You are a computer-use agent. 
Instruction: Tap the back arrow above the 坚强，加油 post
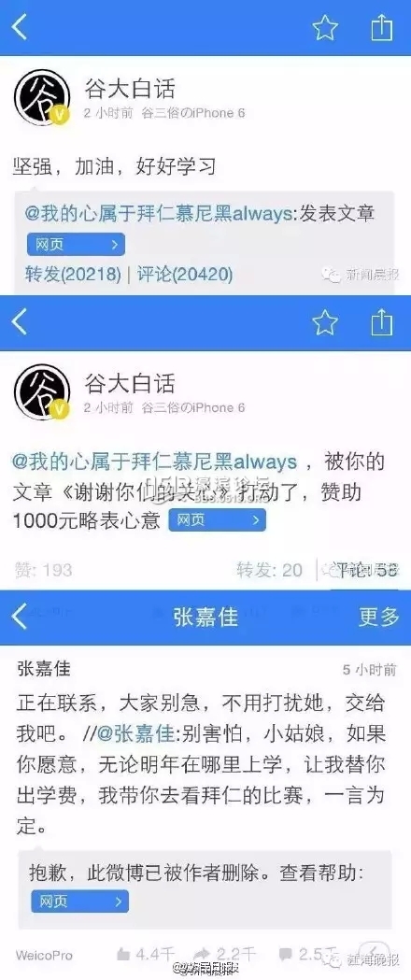(x=20, y=27)
